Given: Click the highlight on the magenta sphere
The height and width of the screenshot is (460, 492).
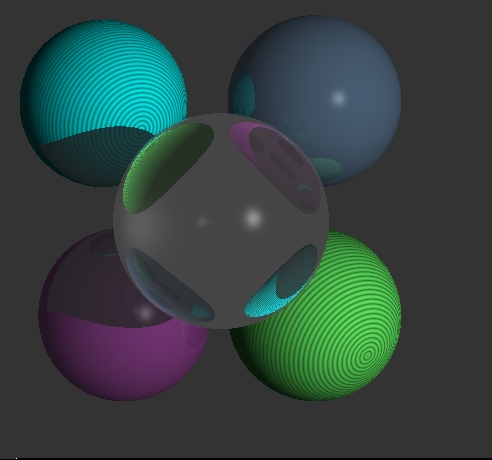Looking at the screenshot, I should pos(145,313).
